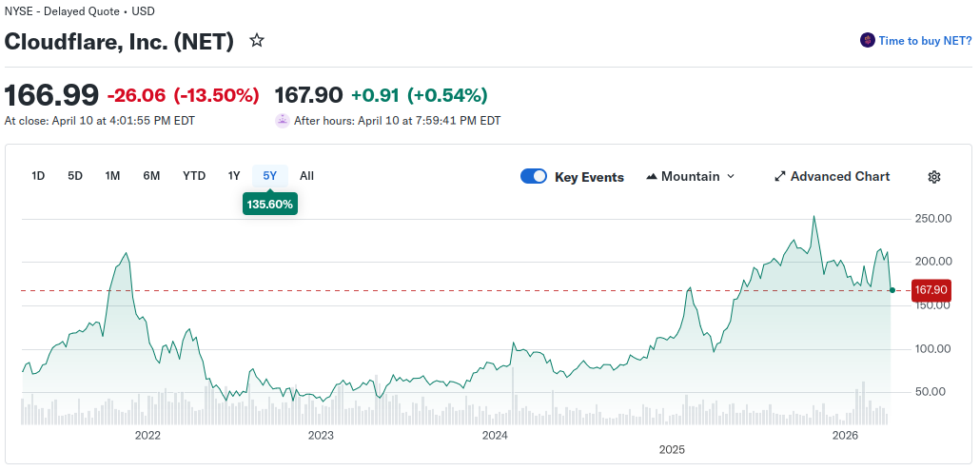Click the 2024 x-axis label

495,436
